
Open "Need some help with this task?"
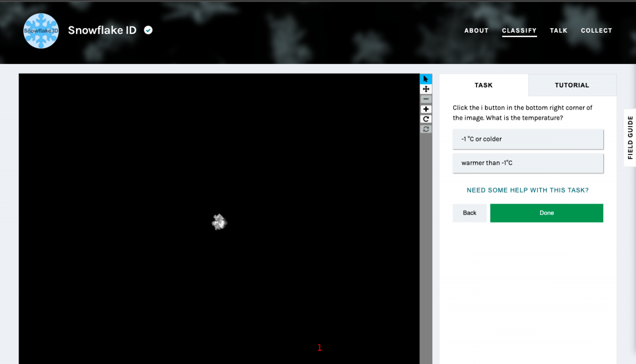click(528, 190)
